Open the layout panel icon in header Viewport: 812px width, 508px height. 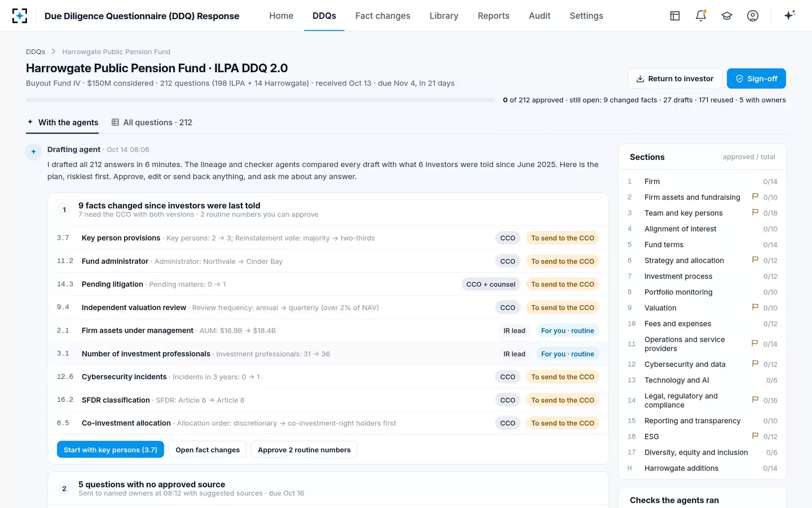pyautogui.click(x=675, y=16)
